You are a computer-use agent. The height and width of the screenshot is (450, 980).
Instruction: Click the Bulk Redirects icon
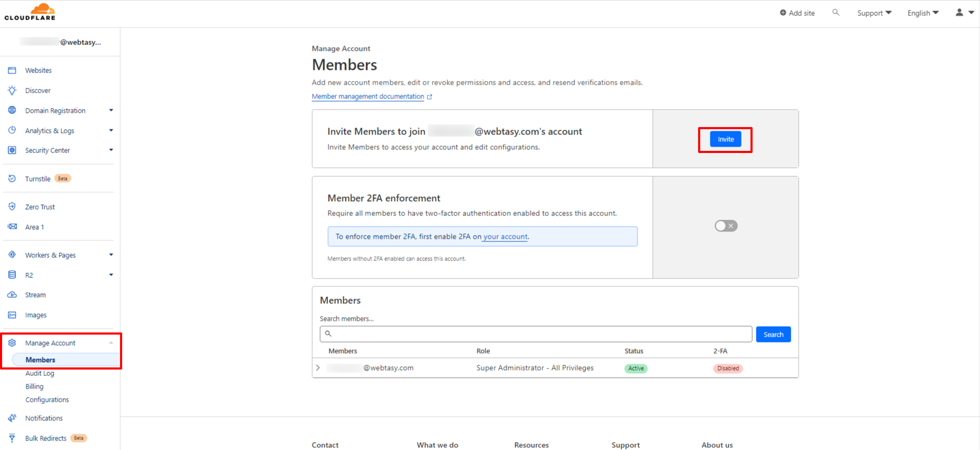click(x=12, y=438)
